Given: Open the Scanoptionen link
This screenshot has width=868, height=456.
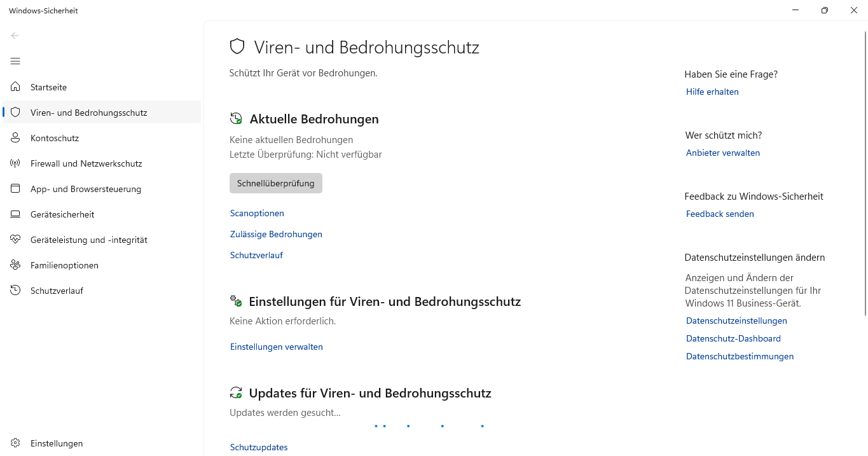Looking at the screenshot, I should (x=257, y=213).
